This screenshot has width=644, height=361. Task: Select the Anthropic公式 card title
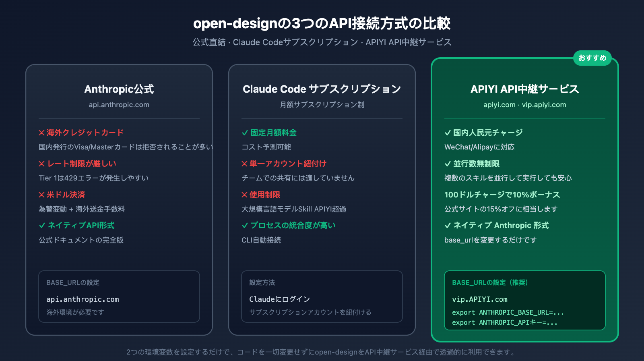point(119,89)
